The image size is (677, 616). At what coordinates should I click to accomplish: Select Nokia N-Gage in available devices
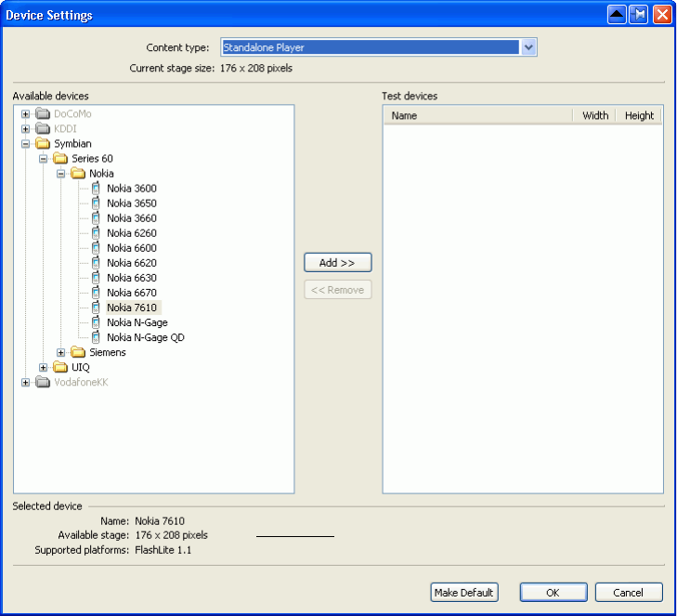137,322
